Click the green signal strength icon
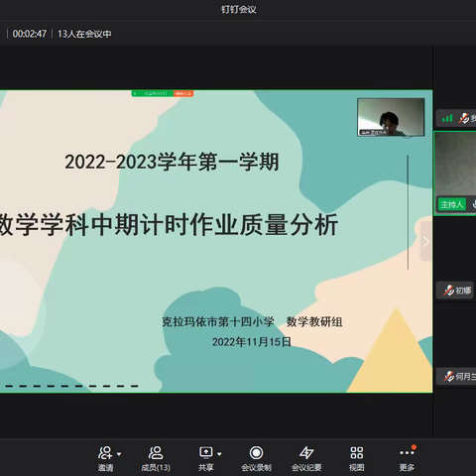This screenshot has width=476, height=476. 447,118
